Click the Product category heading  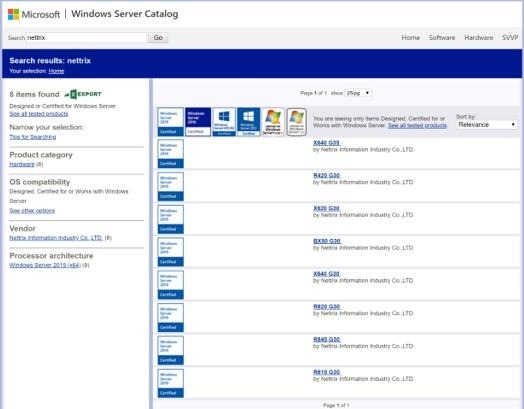[41, 155]
